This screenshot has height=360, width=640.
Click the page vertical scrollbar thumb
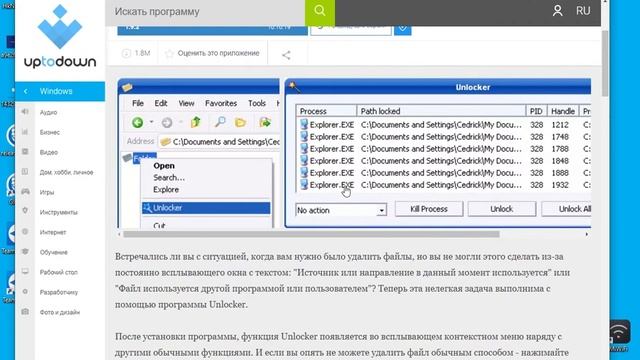pos(605,63)
